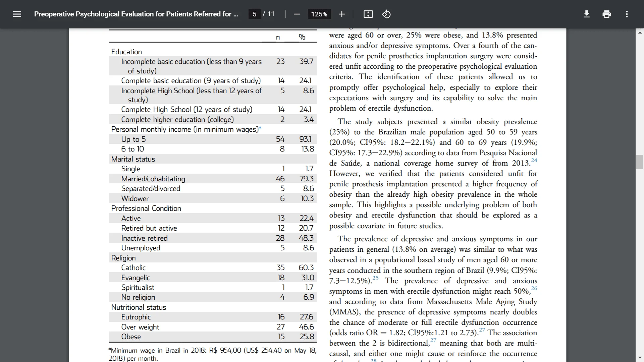Click the page count '/ 11' text
Viewport: 644px width, 362px height.
pos(268,14)
